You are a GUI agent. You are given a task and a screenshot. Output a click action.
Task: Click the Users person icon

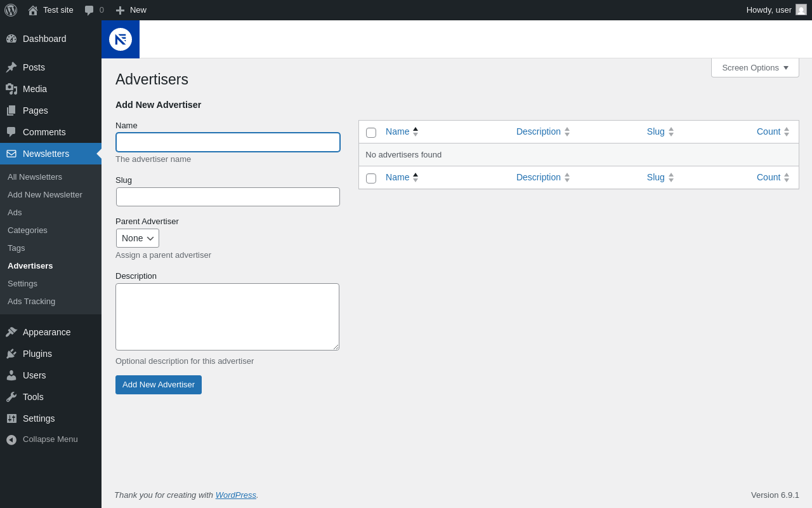tap(11, 375)
